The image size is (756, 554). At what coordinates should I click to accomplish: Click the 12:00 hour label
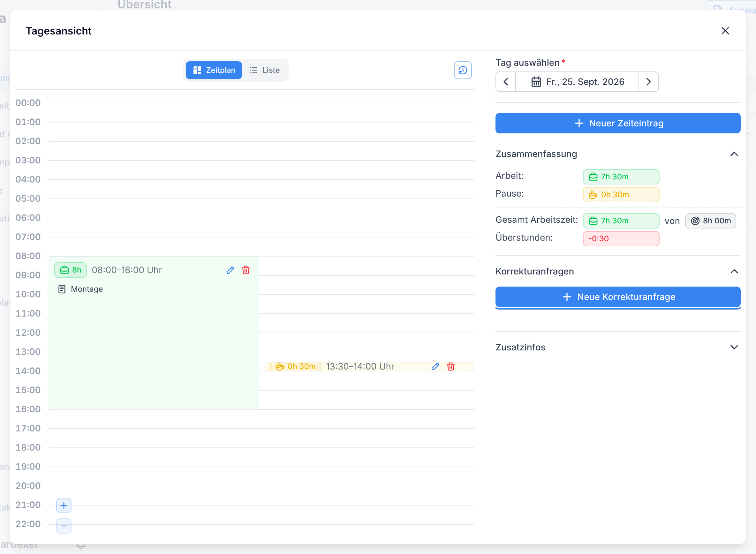pyautogui.click(x=28, y=332)
